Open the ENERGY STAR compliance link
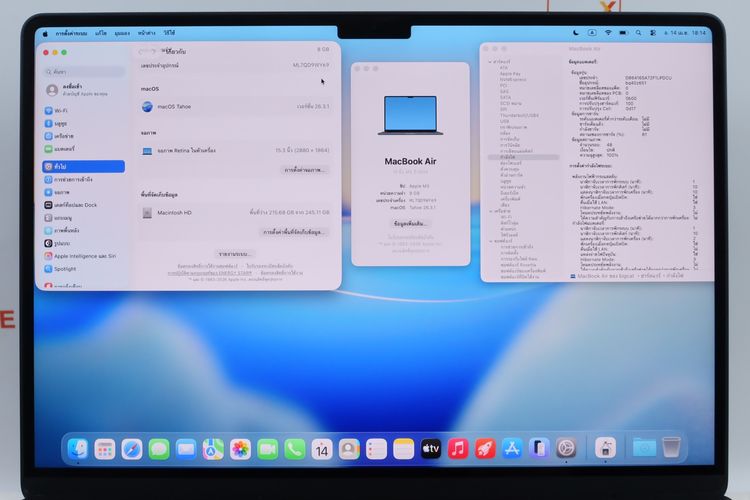This screenshot has width=750, height=500. (210, 273)
